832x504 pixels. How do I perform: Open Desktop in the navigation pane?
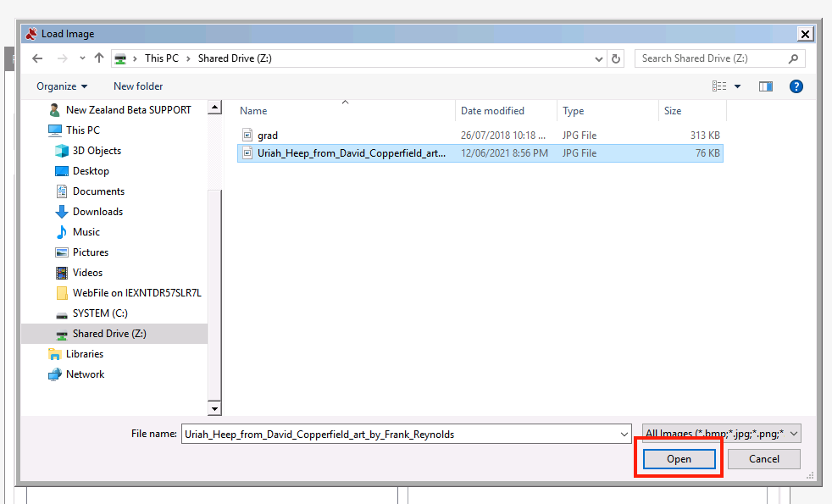(x=82, y=171)
